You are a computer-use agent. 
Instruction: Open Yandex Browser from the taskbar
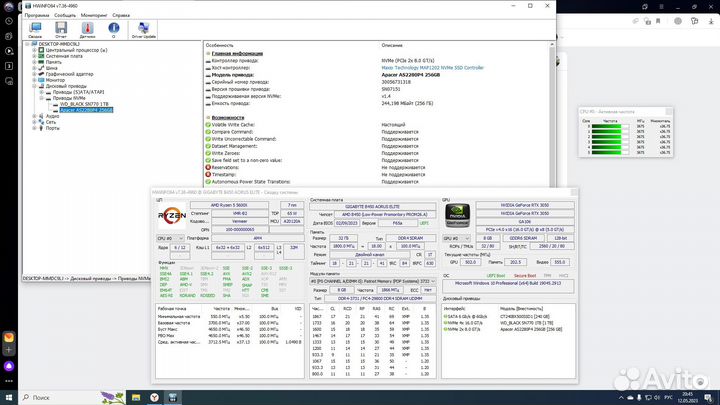[x=154, y=397]
